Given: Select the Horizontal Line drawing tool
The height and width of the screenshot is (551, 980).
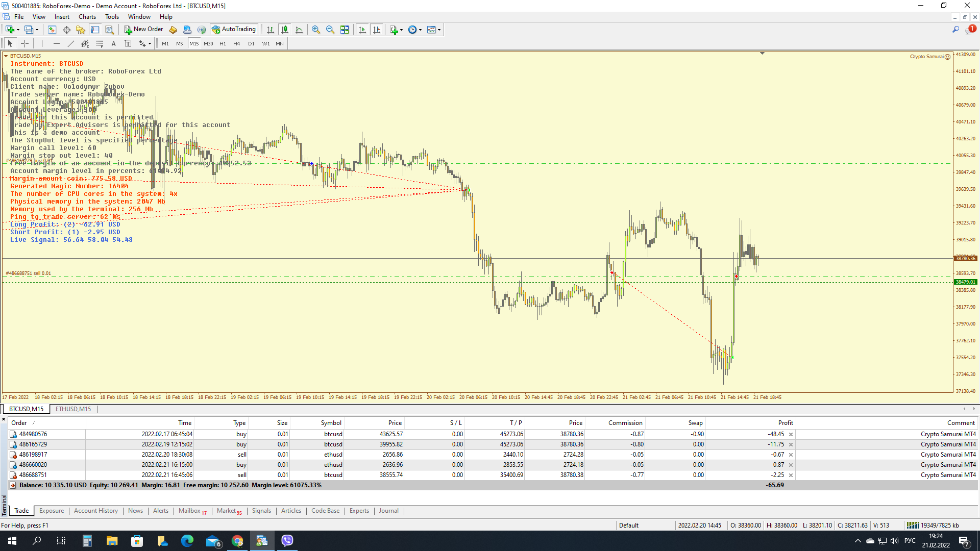Looking at the screenshot, I should point(57,43).
